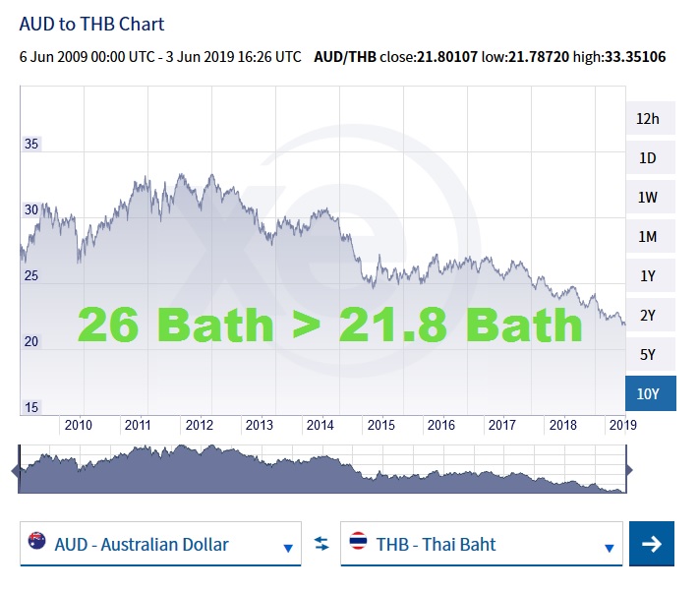Select the active 10Y range button
The image size is (700, 592).
pos(647,393)
